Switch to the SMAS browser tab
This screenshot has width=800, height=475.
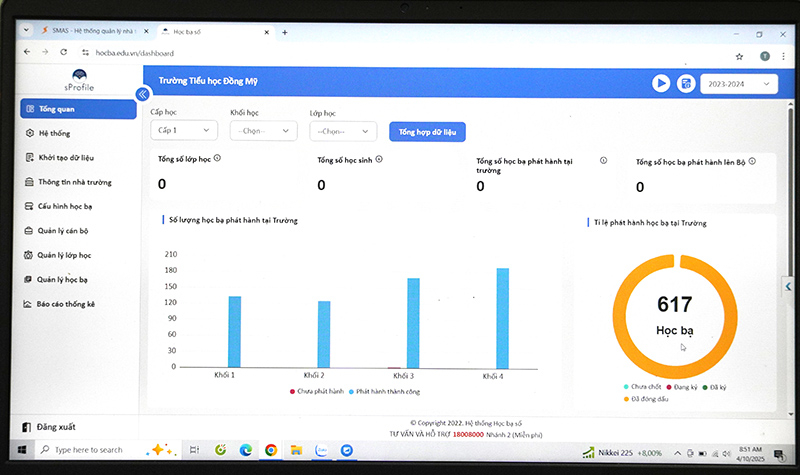tap(94, 31)
